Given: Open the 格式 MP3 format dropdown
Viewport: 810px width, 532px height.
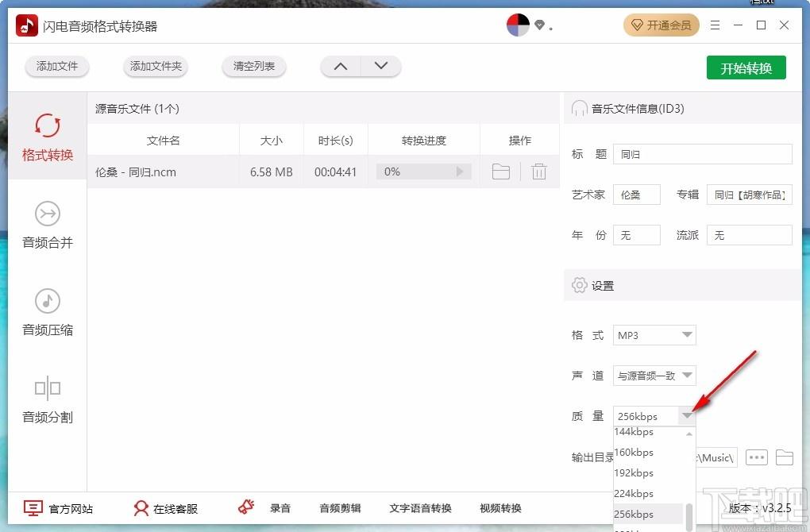Looking at the screenshot, I should point(654,335).
